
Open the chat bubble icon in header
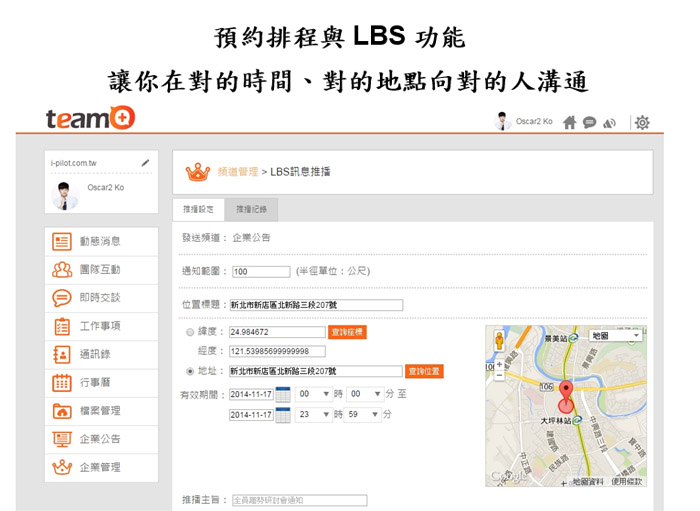(589, 122)
